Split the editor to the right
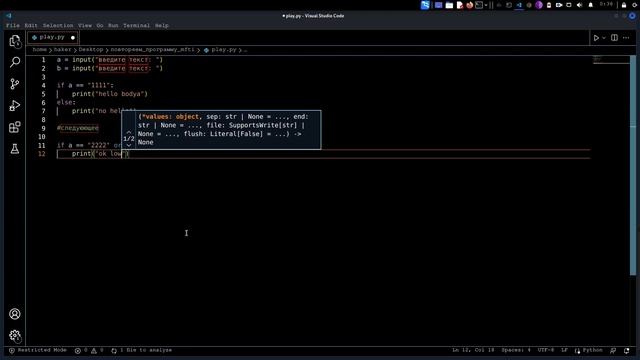Image resolution: width=640 pixels, height=360 pixels. coord(614,38)
